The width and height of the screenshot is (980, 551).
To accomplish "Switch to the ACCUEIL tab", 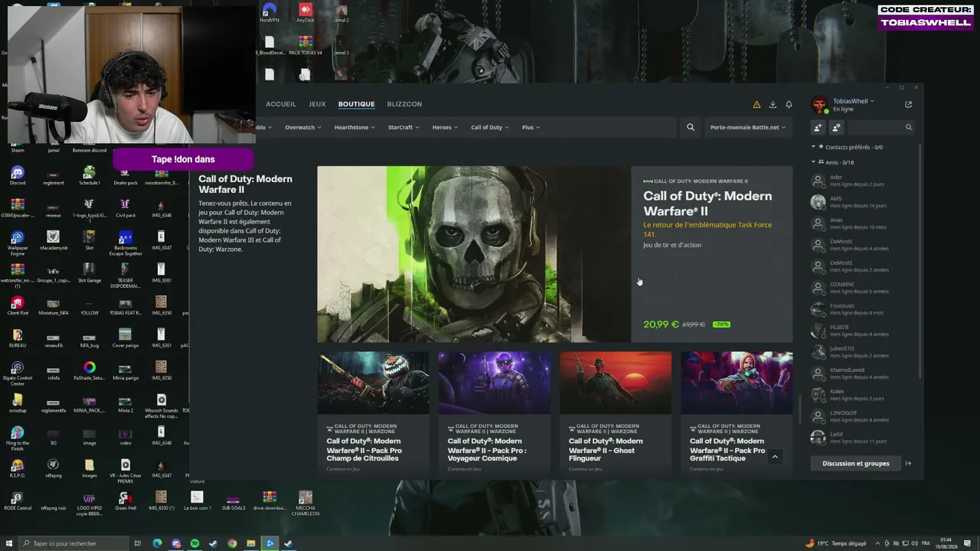I will click(x=281, y=104).
